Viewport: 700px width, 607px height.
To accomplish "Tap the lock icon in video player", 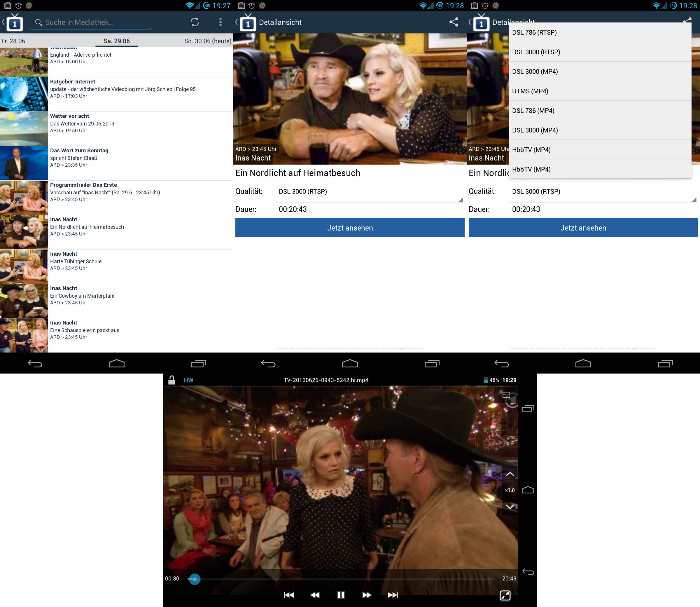I will click(x=171, y=380).
